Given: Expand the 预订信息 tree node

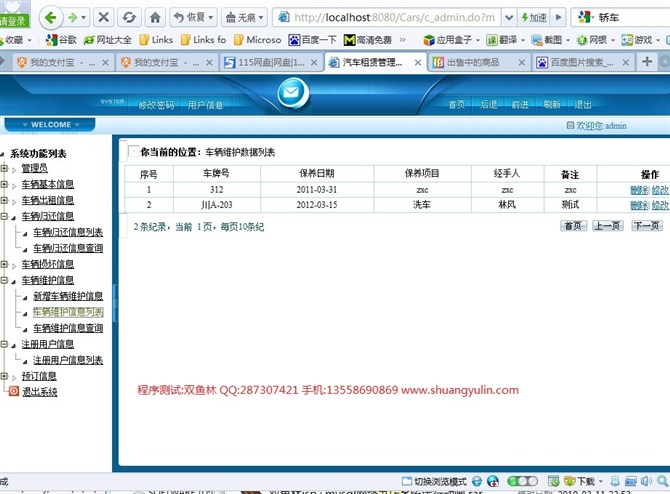Looking at the screenshot, I should click(4, 376).
